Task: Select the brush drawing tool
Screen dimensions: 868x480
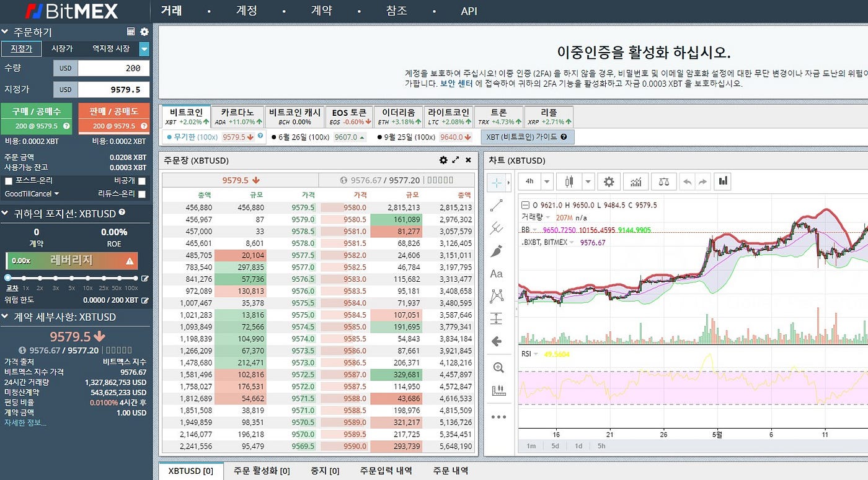Action: (x=496, y=251)
